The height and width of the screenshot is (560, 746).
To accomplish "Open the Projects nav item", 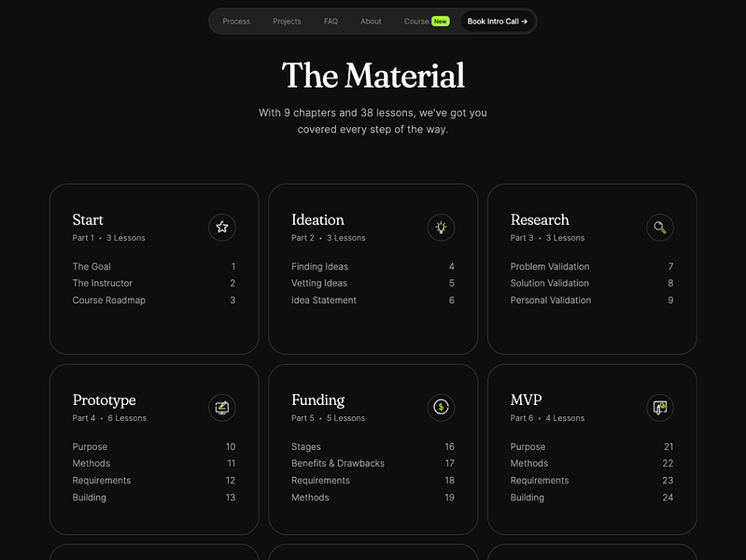I will coord(287,21).
